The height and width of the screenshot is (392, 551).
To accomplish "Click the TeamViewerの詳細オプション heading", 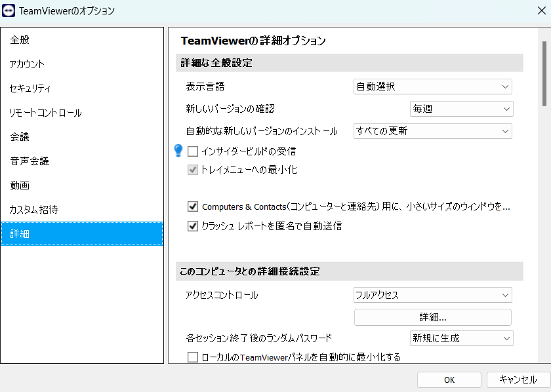I will [x=253, y=41].
